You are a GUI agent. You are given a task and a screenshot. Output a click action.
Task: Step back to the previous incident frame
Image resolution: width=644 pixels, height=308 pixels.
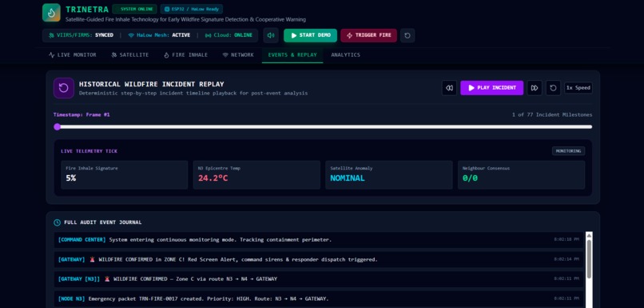[x=449, y=88]
